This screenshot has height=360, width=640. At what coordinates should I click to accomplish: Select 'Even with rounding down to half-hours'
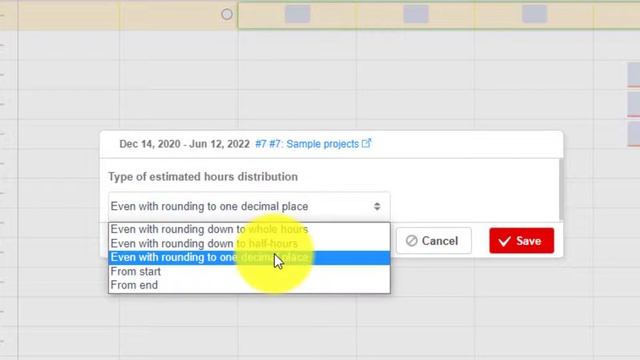point(249,244)
